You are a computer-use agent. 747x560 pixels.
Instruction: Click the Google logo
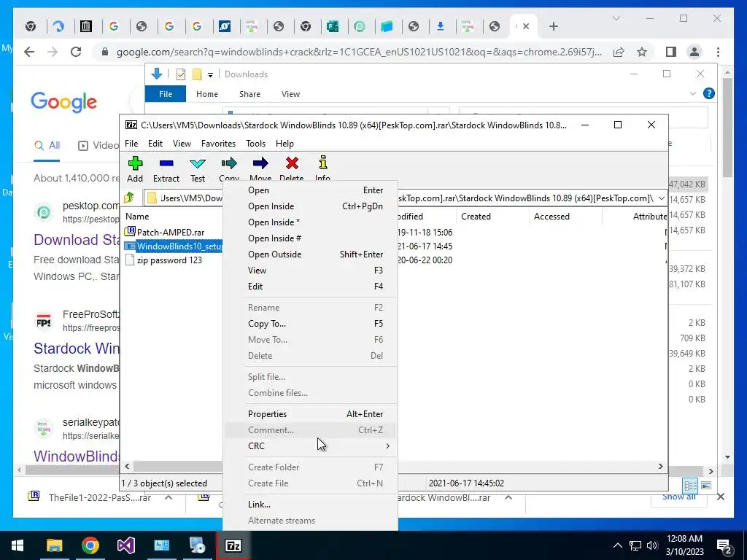pyautogui.click(x=64, y=102)
